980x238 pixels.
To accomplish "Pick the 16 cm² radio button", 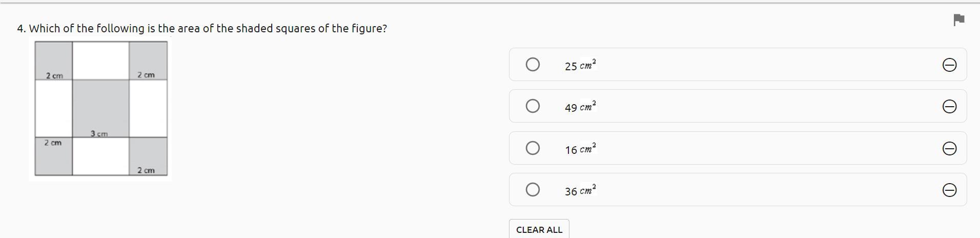I will point(533,148).
